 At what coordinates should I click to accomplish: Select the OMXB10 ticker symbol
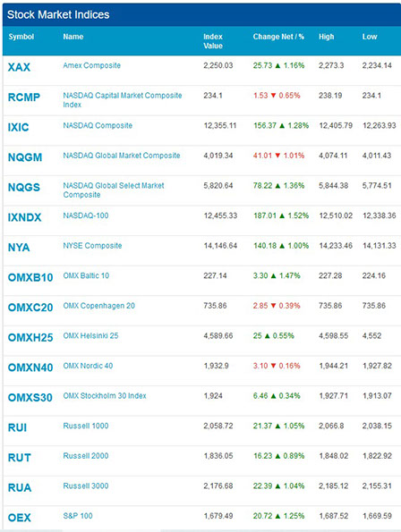pos(30,277)
